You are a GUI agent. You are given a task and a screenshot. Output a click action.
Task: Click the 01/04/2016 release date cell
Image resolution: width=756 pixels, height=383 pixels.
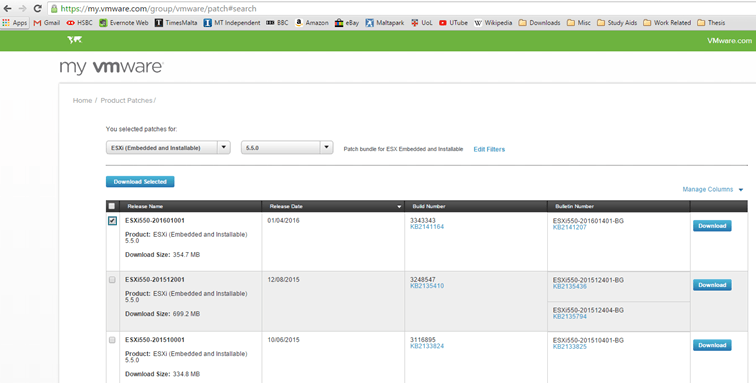pos(284,220)
